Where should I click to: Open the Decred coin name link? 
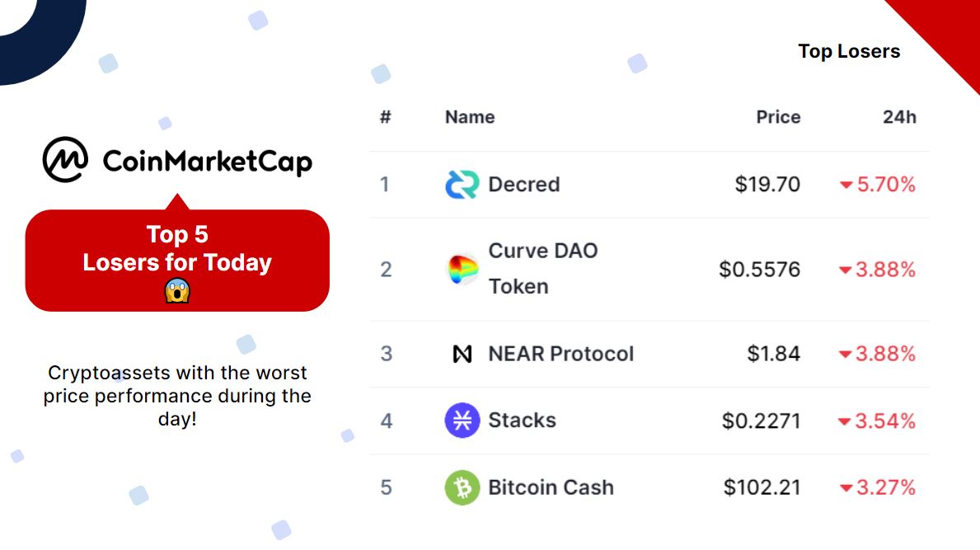coord(523,185)
